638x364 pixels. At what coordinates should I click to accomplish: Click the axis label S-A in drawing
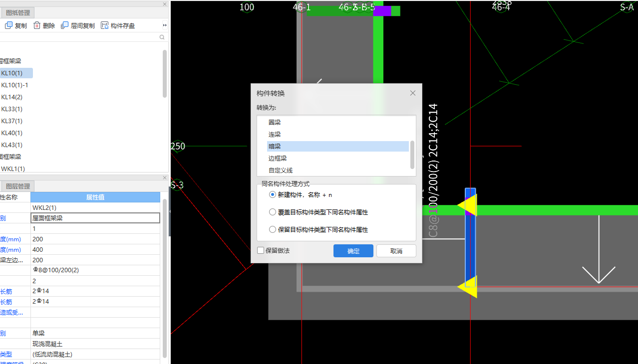[x=627, y=7]
